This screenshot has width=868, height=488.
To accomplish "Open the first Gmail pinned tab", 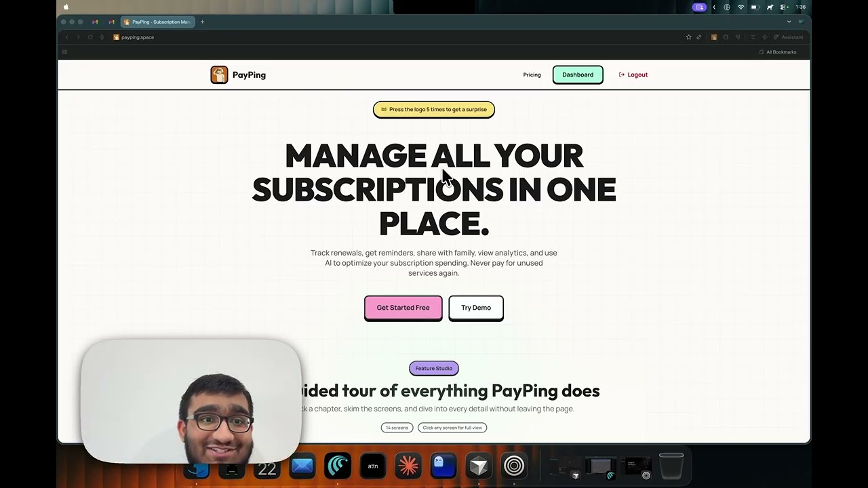I will coord(95,22).
